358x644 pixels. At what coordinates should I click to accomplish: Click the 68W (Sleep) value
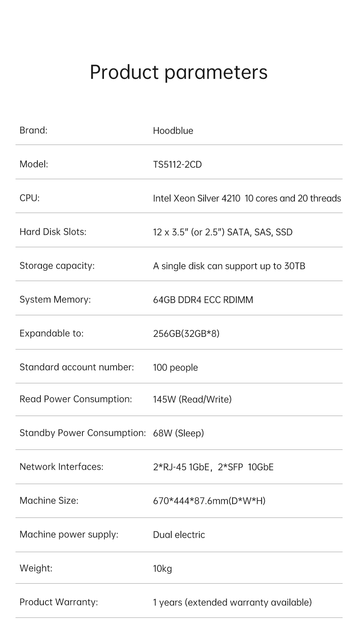[178, 433]
